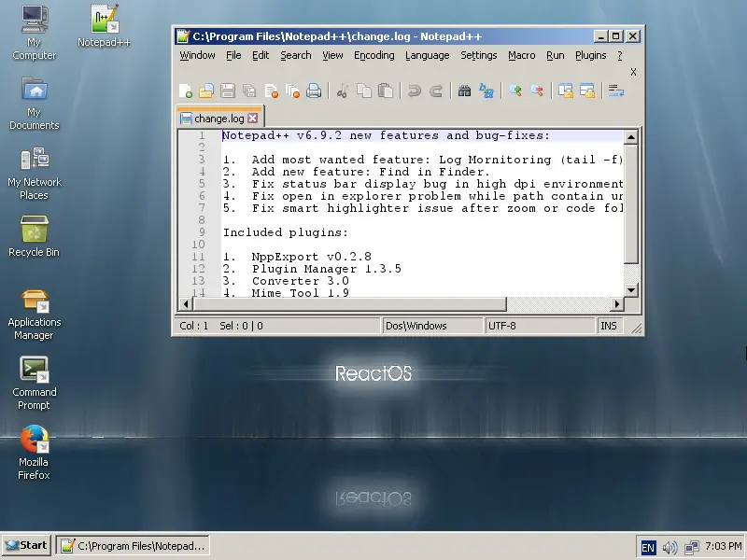The height and width of the screenshot is (560, 747).
Task: Click the Undo arrow icon
Action: [x=415, y=91]
